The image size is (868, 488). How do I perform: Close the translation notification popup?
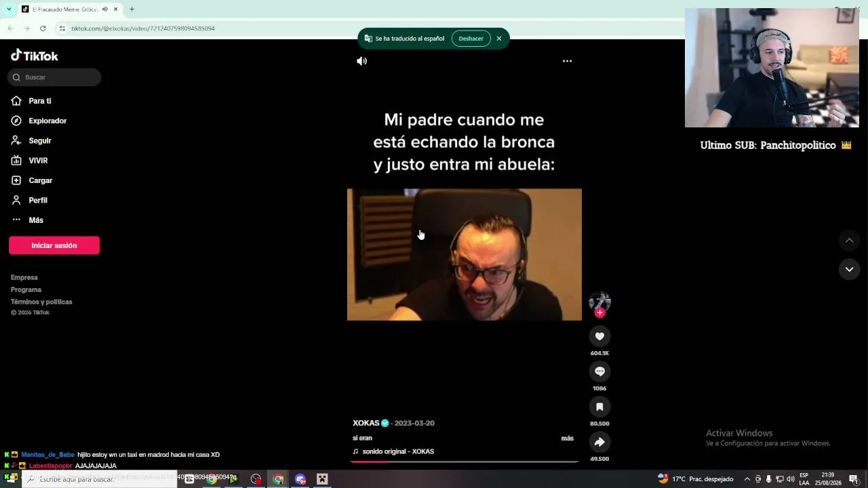pyautogui.click(x=499, y=39)
